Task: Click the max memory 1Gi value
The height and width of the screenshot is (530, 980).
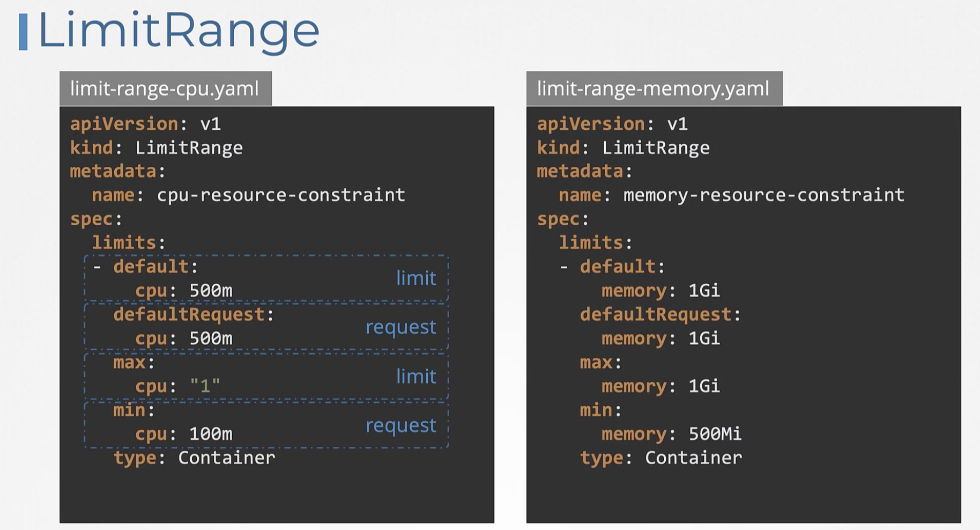Action: click(x=704, y=386)
